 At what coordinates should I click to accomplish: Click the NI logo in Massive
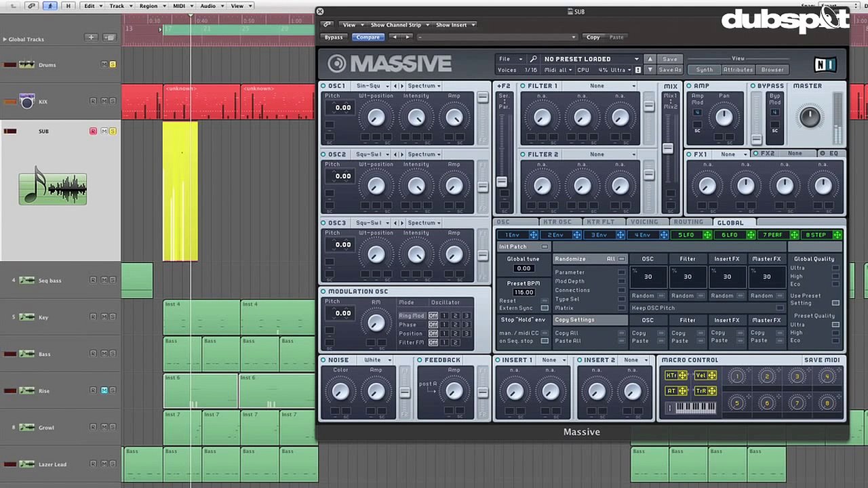coord(825,64)
